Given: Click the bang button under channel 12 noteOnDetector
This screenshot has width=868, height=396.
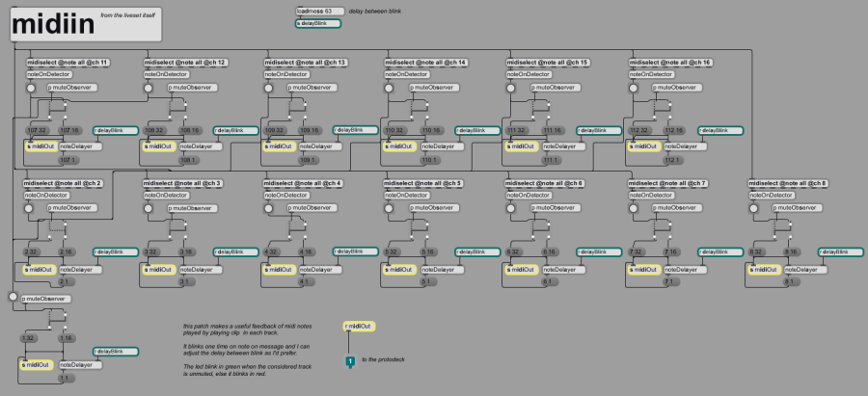Looking at the screenshot, I should 149,88.
